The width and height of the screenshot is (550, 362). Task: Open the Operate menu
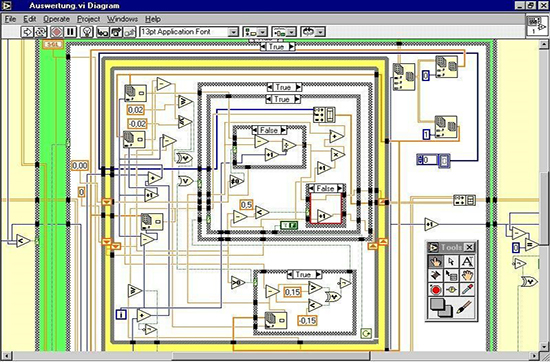[56, 19]
